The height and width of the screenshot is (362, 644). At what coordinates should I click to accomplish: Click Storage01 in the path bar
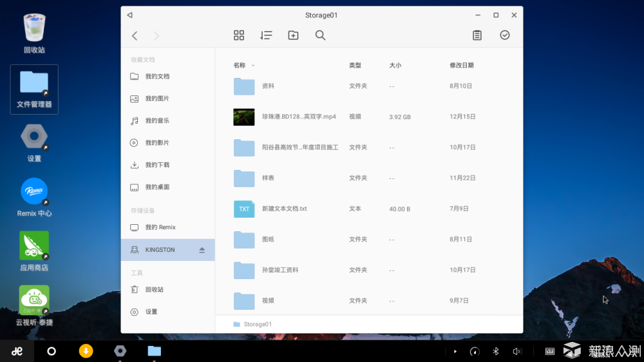tap(257, 324)
